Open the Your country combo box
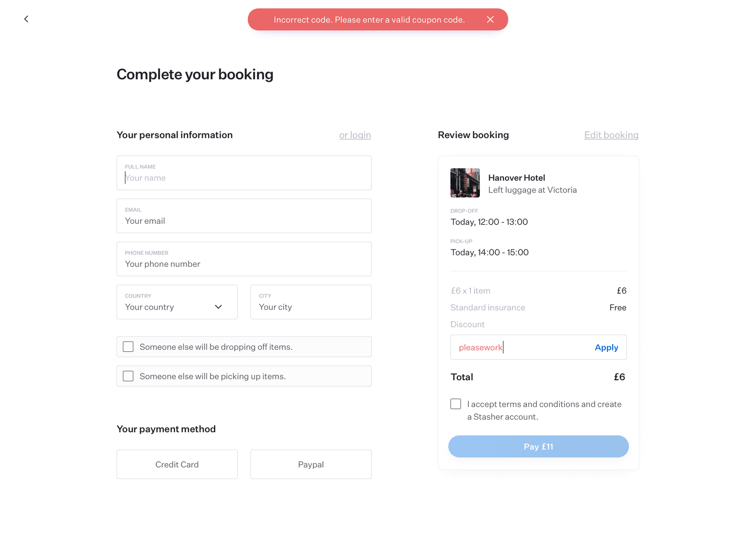The height and width of the screenshot is (542, 756). (177, 302)
